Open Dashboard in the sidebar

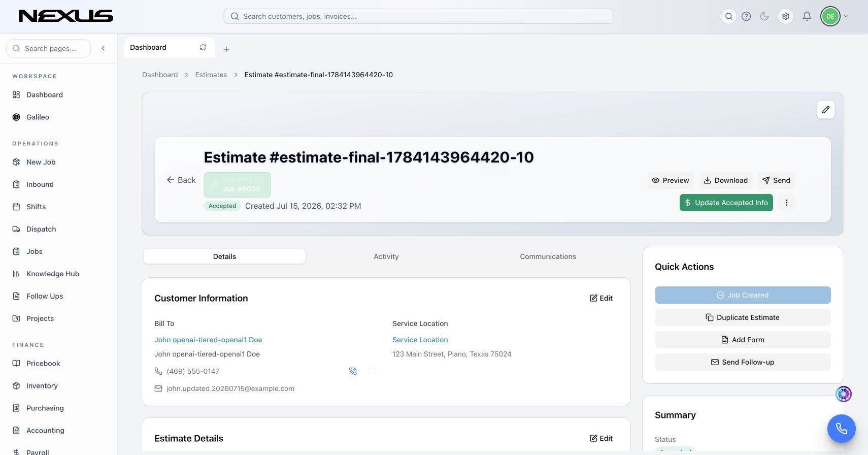(45, 95)
